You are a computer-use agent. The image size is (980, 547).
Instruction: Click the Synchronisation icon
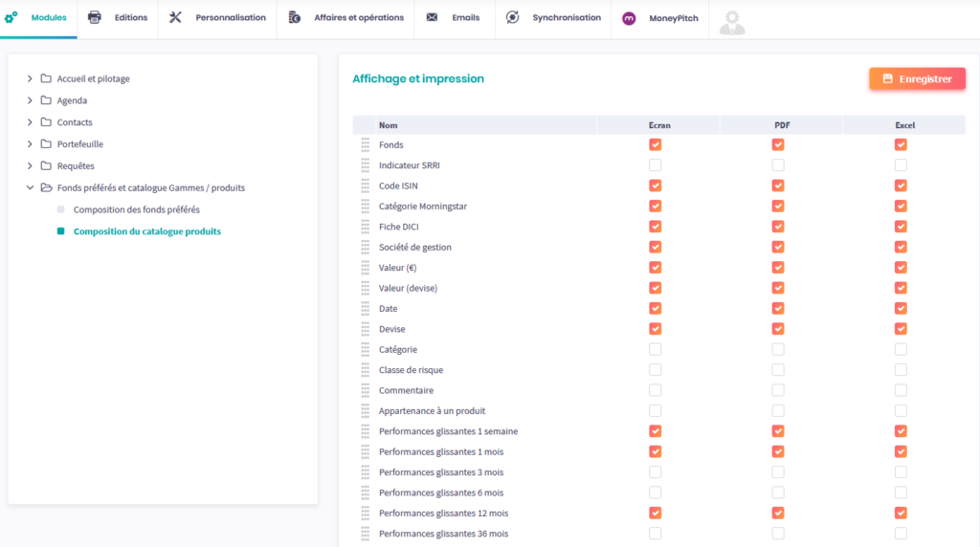(513, 18)
